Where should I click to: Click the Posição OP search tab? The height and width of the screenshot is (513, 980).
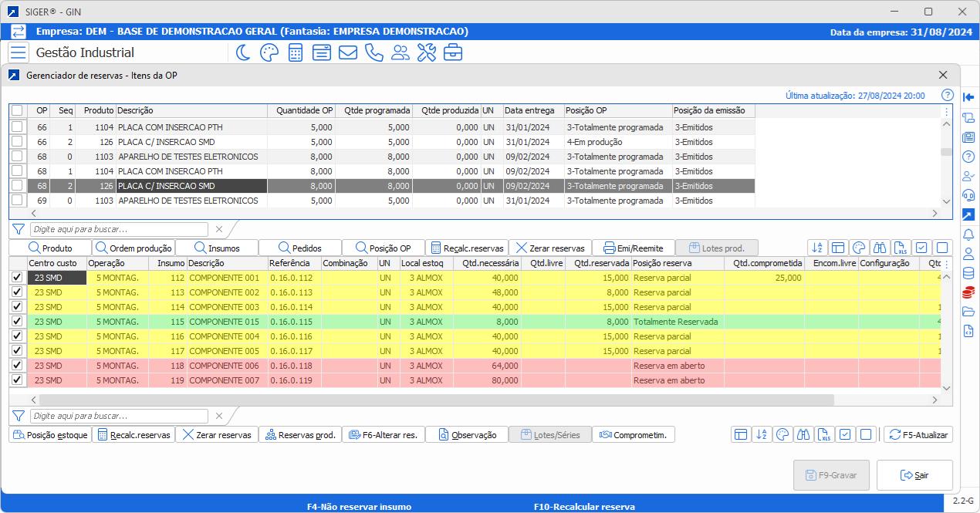pos(383,248)
